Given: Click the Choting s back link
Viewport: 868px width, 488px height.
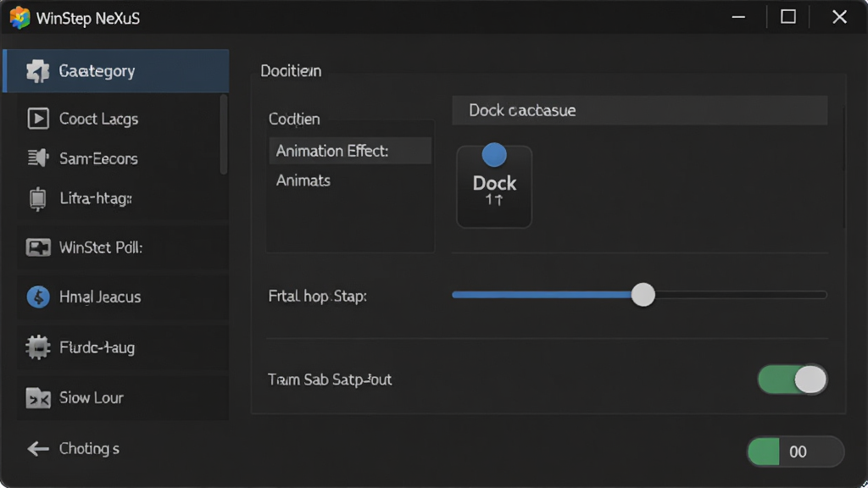Looking at the screenshot, I should pos(73,449).
